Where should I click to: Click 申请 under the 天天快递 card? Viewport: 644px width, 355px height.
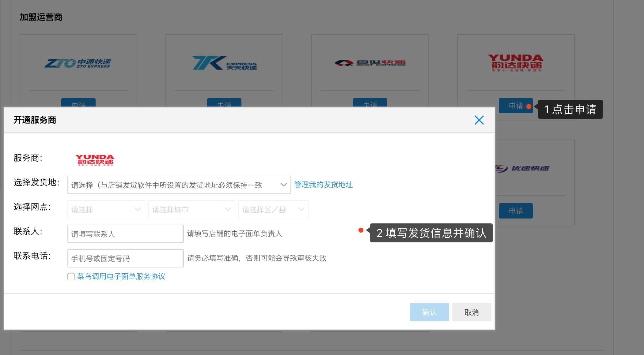tap(224, 103)
